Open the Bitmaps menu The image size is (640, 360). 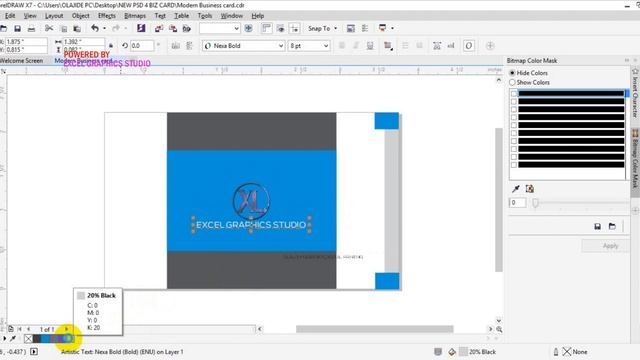pos(135,16)
